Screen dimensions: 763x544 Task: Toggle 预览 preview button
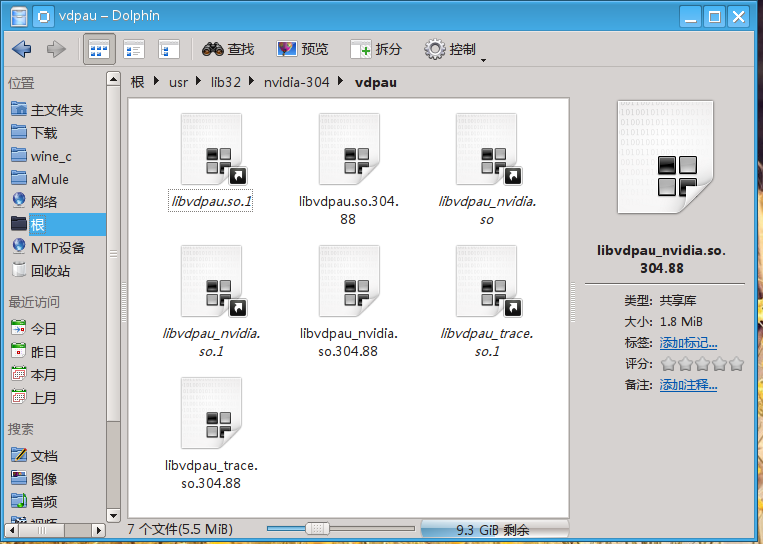tap(302, 49)
